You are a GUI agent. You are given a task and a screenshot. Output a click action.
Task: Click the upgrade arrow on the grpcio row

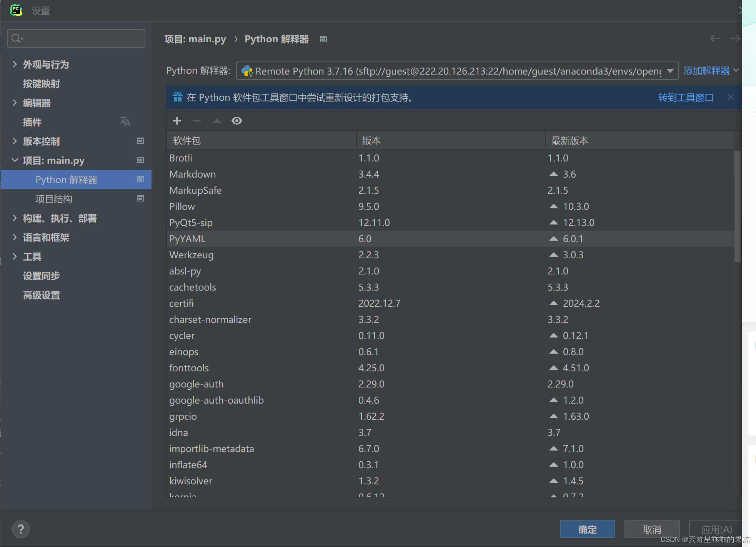pos(553,416)
